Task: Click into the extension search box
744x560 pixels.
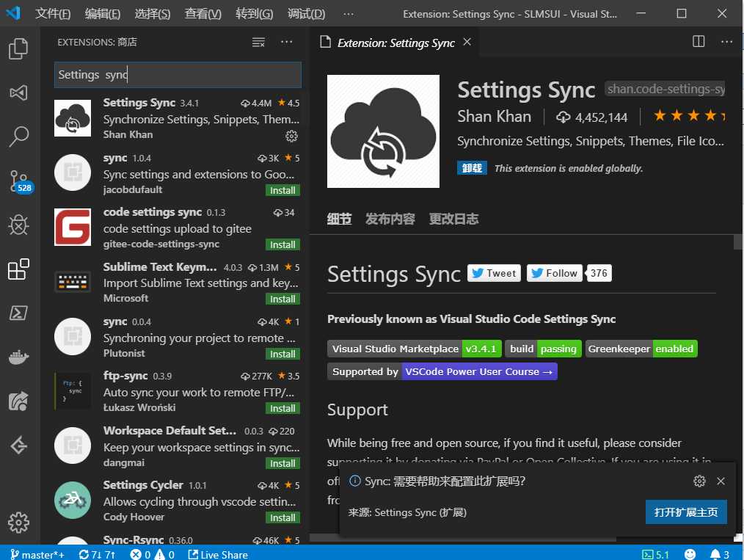Action: (x=178, y=75)
